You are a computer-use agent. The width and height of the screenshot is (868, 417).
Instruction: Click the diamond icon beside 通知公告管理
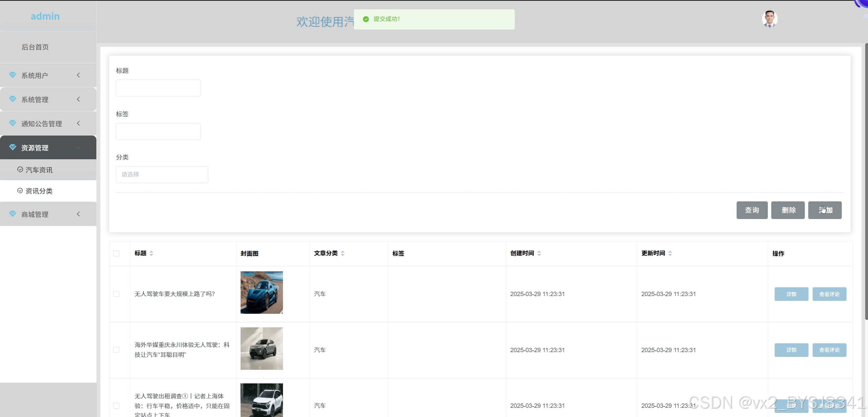click(x=13, y=123)
